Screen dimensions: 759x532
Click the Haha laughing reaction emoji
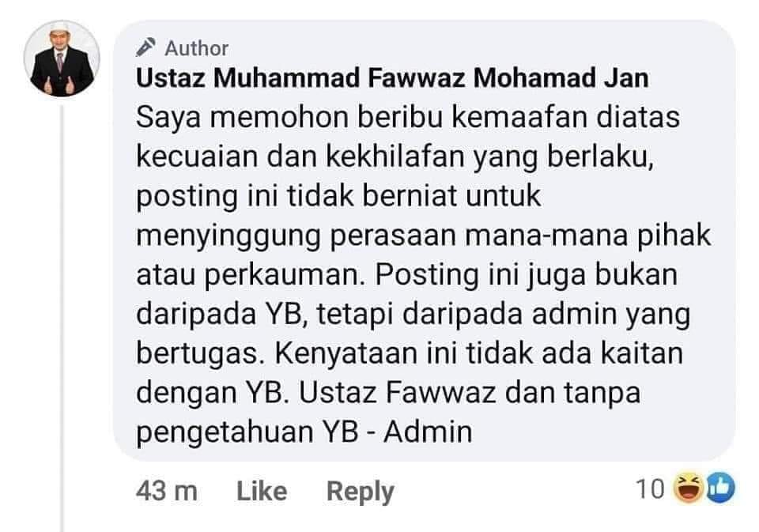[689, 488]
